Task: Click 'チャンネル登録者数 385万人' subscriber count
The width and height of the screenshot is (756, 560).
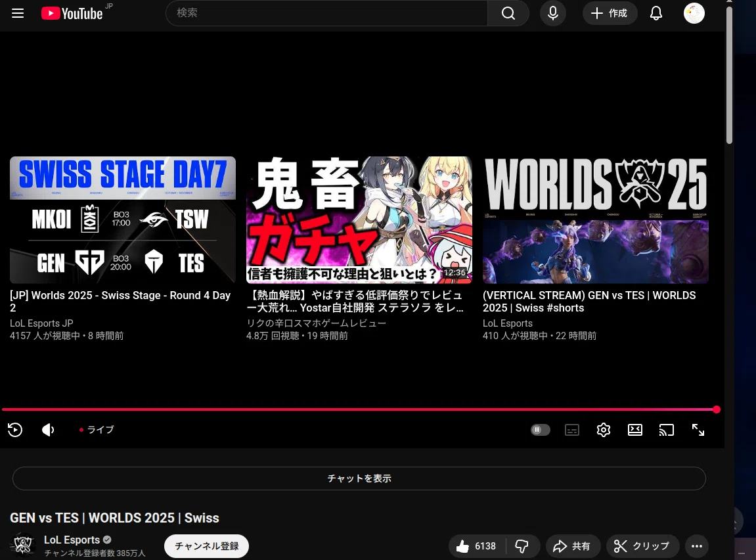Action: [95, 553]
